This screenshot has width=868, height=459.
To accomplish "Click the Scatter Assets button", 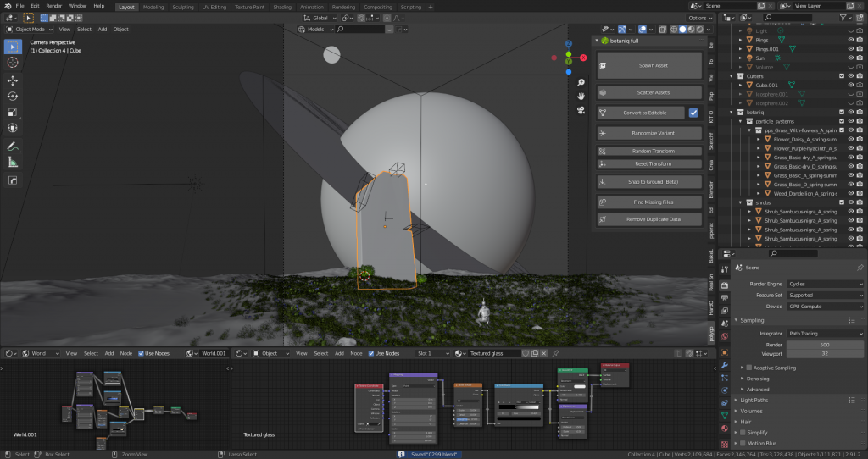I will coord(649,93).
